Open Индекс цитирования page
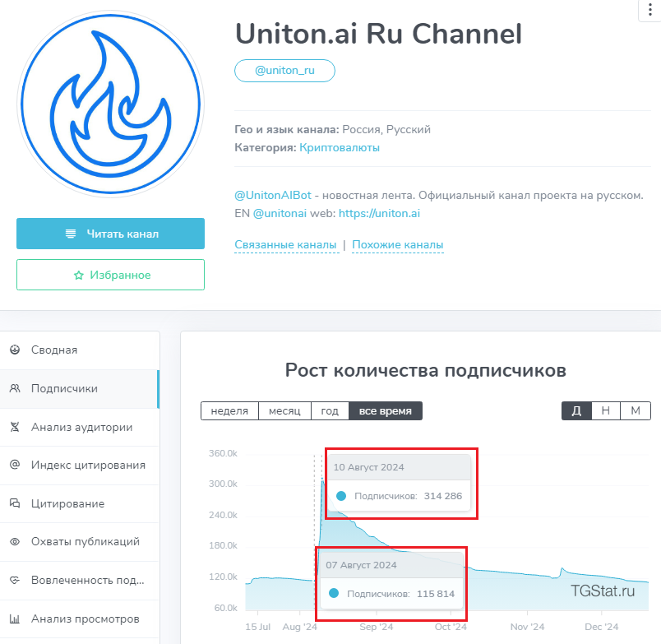The width and height of the screenshot is (661, 644). (x=80, y=466)
